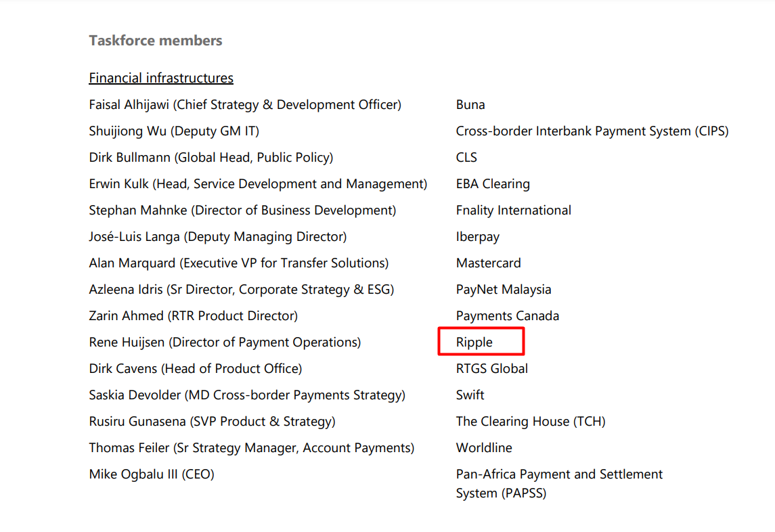
Task: Click on Fnality International
Action: (x=514, y=210)
